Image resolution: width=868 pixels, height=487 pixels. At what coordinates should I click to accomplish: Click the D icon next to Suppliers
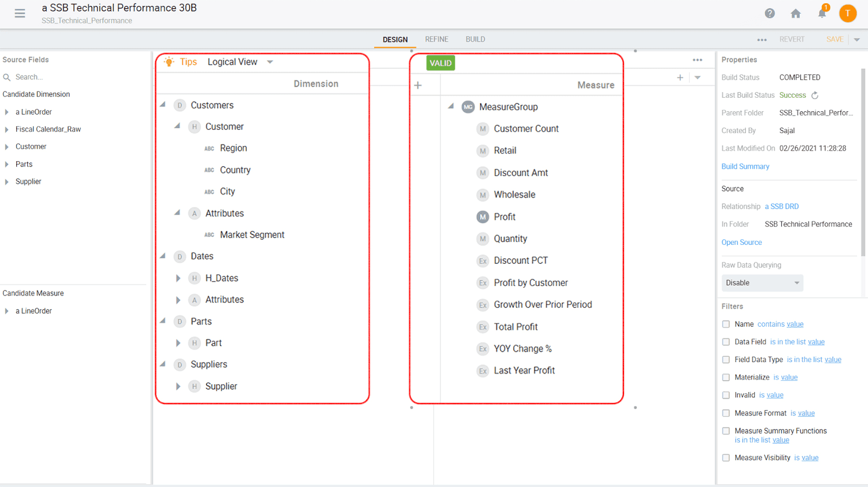tap(180, 364)
